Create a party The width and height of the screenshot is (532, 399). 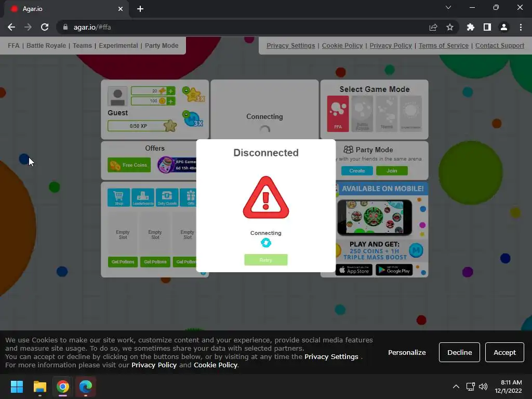(x=357, y=170)
